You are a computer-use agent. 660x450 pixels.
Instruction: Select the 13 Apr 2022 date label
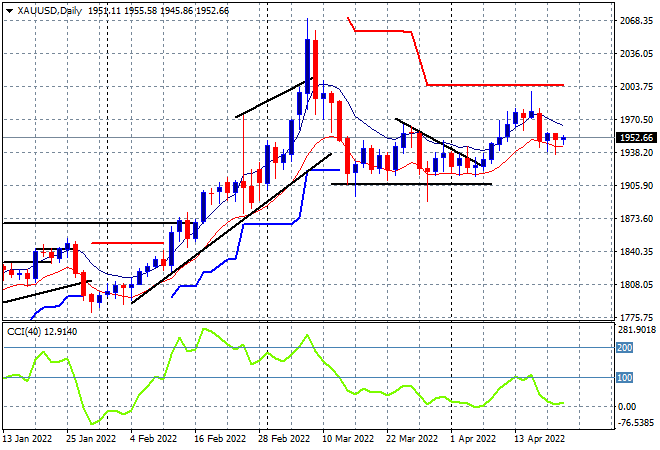(540, 439)
